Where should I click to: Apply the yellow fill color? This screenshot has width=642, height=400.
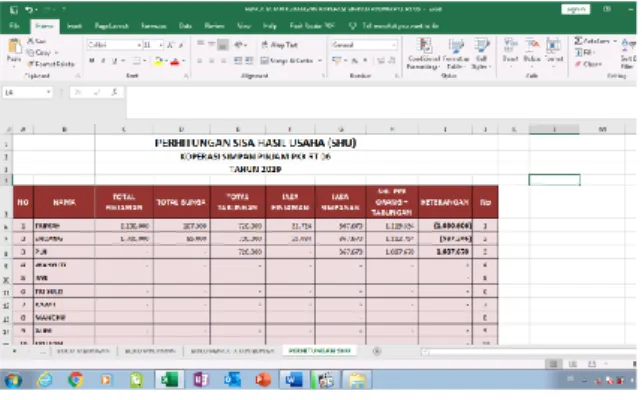[x=158, y=61]
